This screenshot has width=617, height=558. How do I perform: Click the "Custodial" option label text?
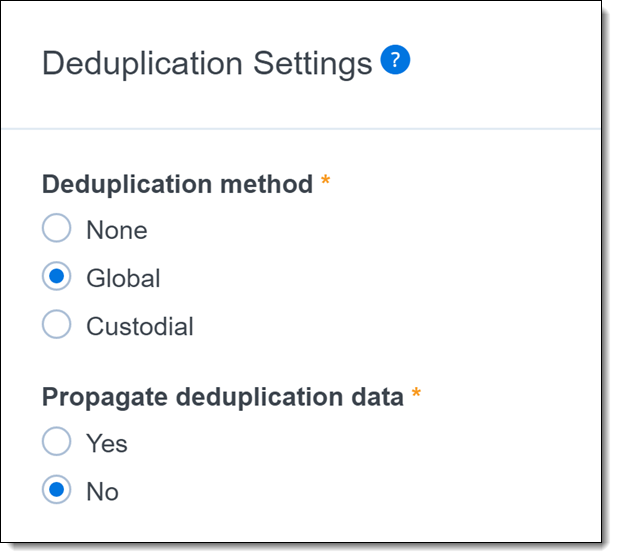coord(140,326)
